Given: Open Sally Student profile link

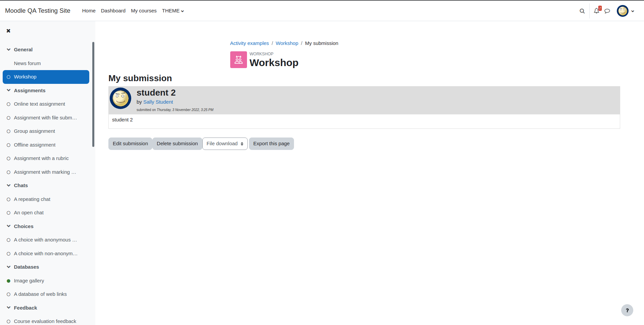Looking at the screenshot, I should 158,102.
